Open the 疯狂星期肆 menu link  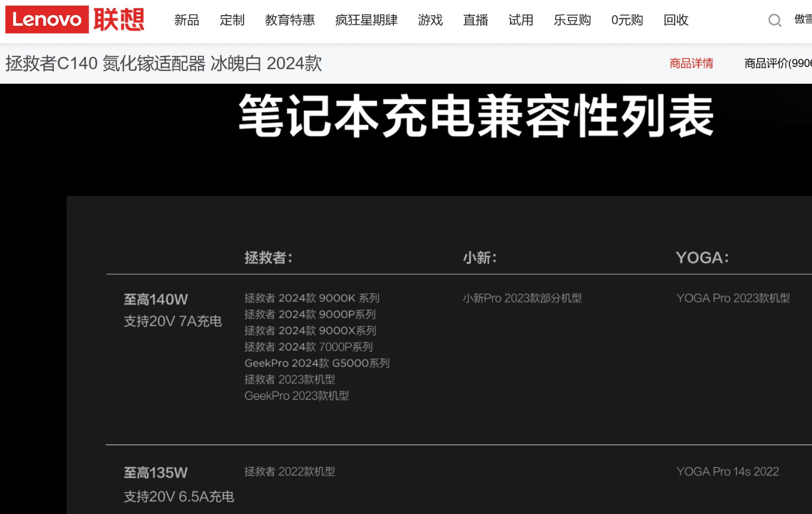point(366,20)
